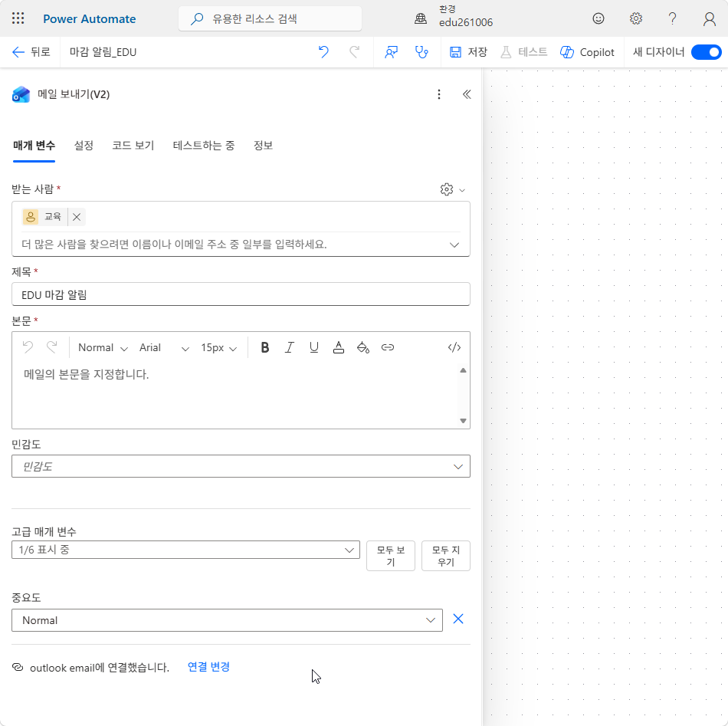Viewport: 728px width, 726px height.
Task: Click the environment globe icon
Action: click(x=421, y=18)
